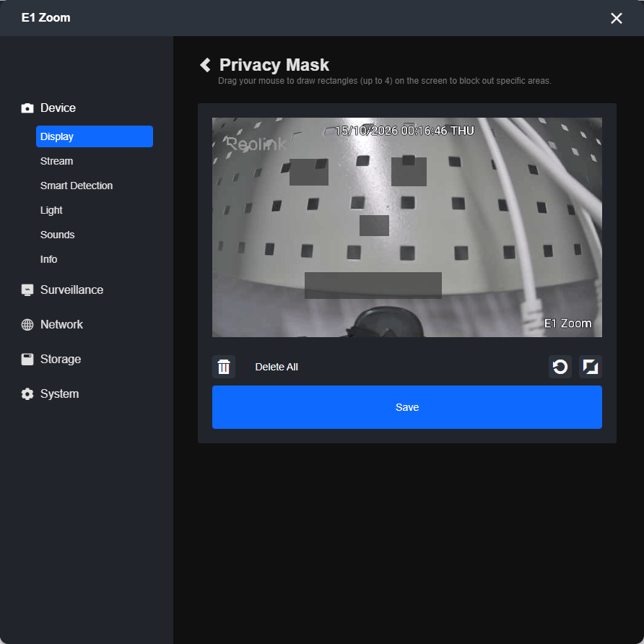The width and height of the screenshot is (644, 644).
Task: Click the Network globe icon
Action: pos(27,324)
